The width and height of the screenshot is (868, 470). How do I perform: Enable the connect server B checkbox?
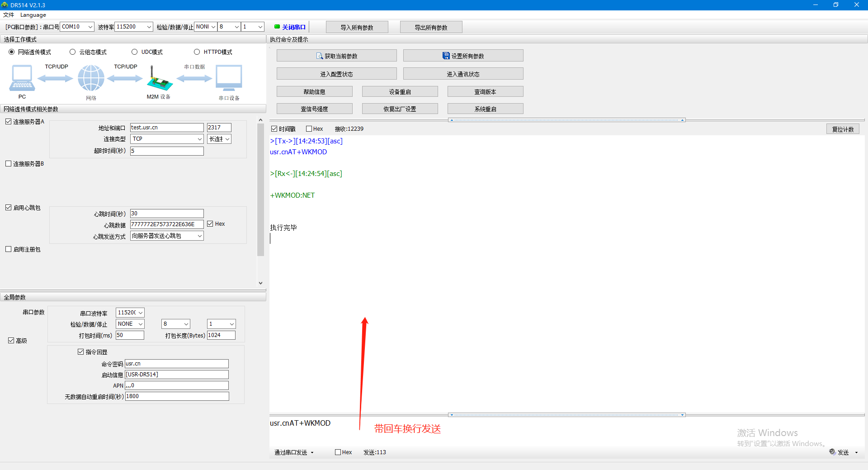click(8, 164)
